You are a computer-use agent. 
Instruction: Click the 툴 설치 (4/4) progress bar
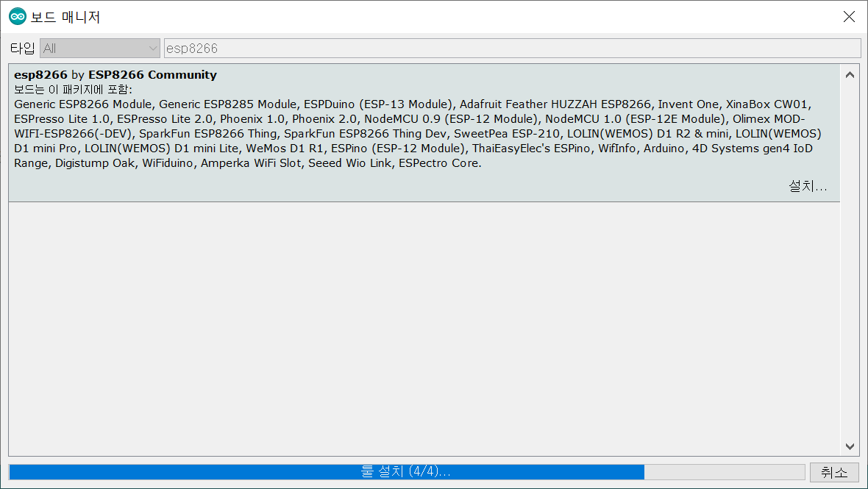(x=407, y=472)
